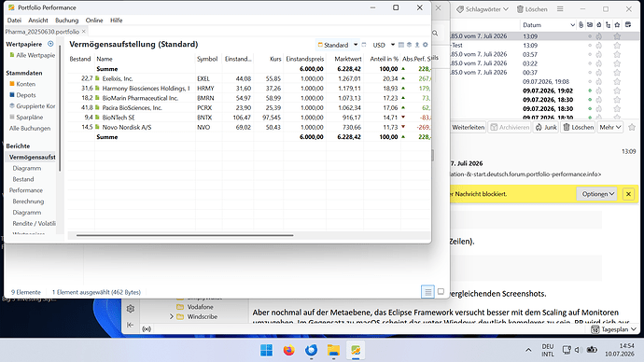The width and height of the screenshot is (644, 362).
Task: Click the column picker icon at end of mail list header
Action: pos(628,25)
